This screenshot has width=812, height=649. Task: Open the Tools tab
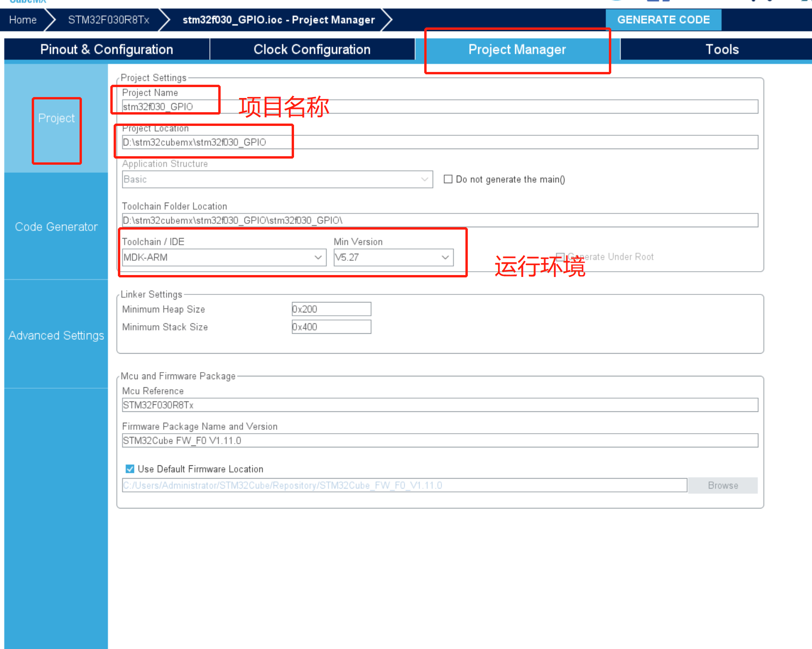pos(722,49)
